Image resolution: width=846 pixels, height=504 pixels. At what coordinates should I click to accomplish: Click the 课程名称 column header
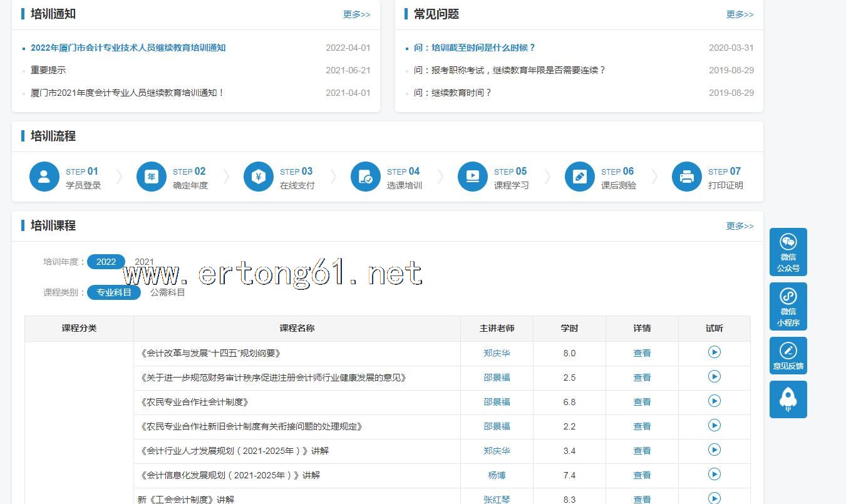[297, 328]
